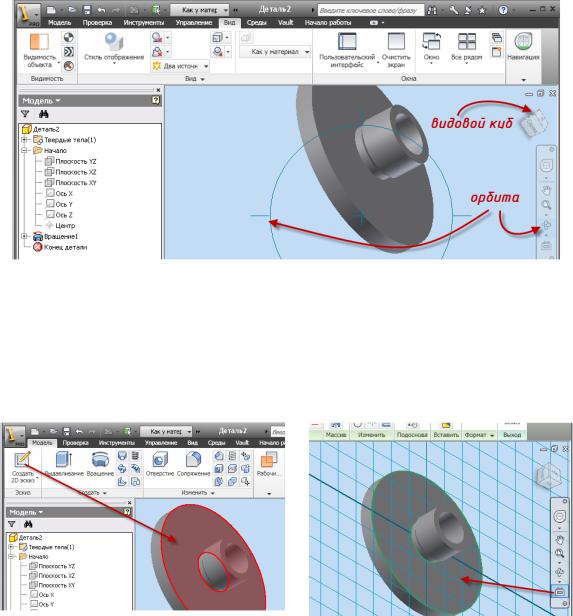The image size is (573, 616).
Task: Select Ось Z in the browser tree
Action: (59, 215)
